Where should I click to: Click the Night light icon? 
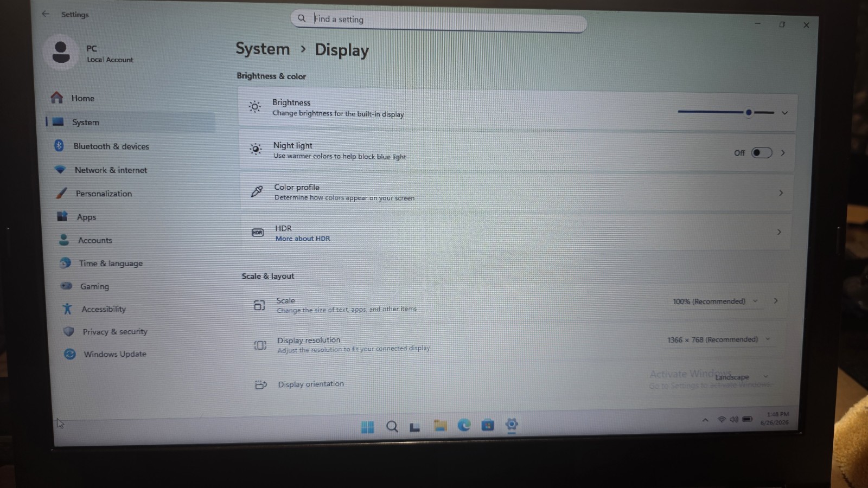tap(256, 149)
